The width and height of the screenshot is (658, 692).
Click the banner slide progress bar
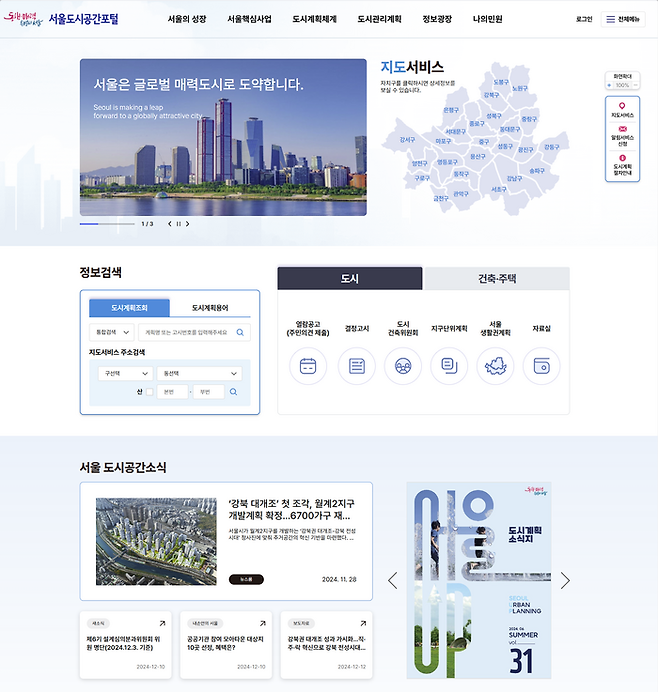[x=107, y=224]
